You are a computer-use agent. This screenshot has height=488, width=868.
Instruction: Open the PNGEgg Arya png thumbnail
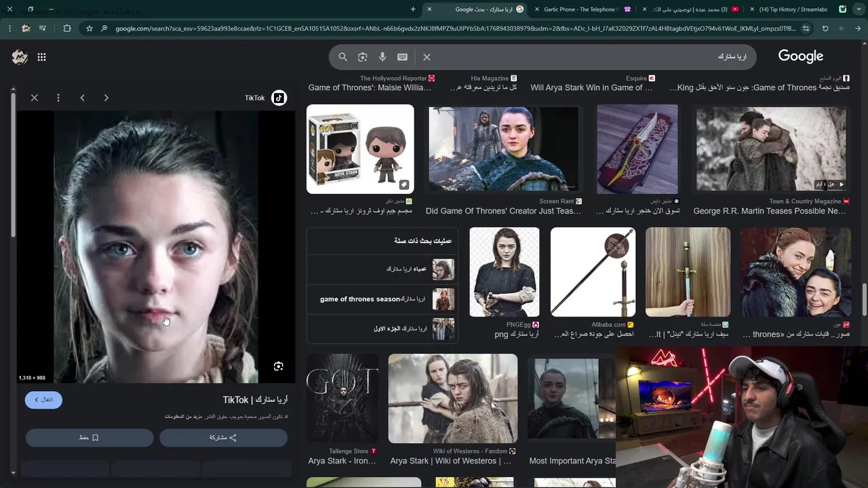click(x=505, y=272)
